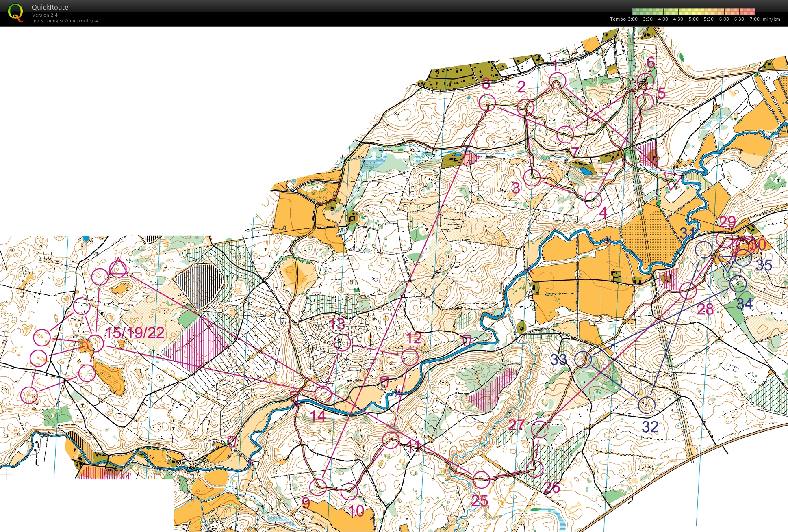Click the min/km unit label
This screenshot has width=788, height=532.
tap(771, 19)
